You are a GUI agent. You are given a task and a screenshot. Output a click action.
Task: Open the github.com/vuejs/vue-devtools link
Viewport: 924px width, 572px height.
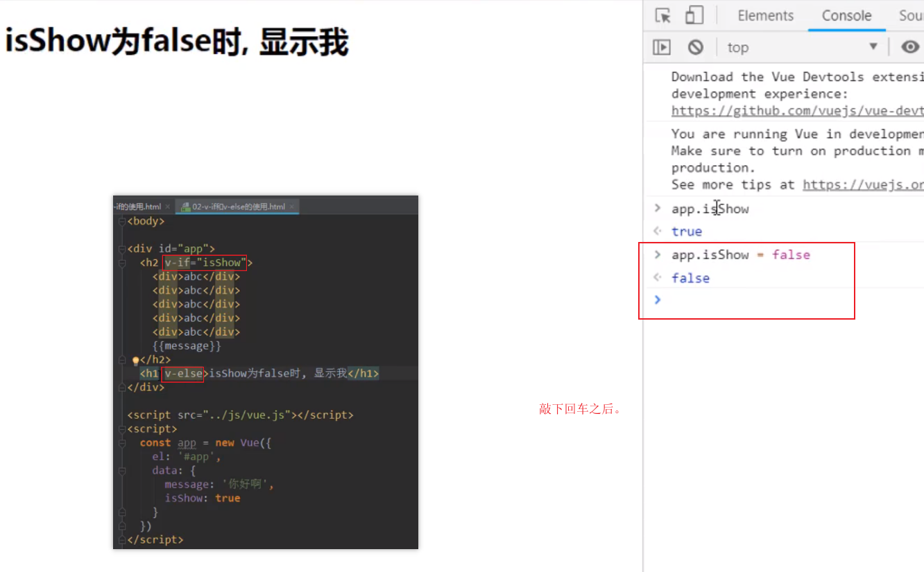click(798, 111)
